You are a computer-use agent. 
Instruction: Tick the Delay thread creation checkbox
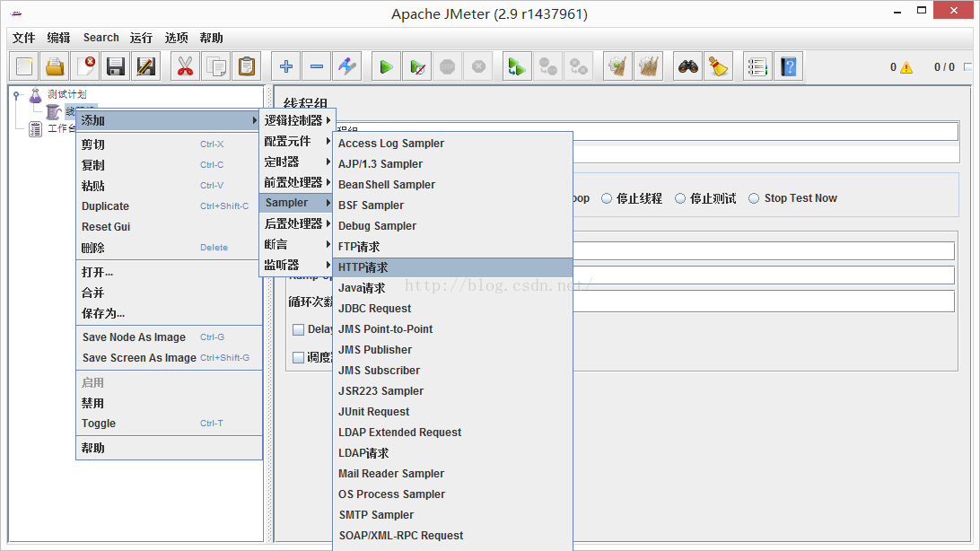[x=299, y=329]
